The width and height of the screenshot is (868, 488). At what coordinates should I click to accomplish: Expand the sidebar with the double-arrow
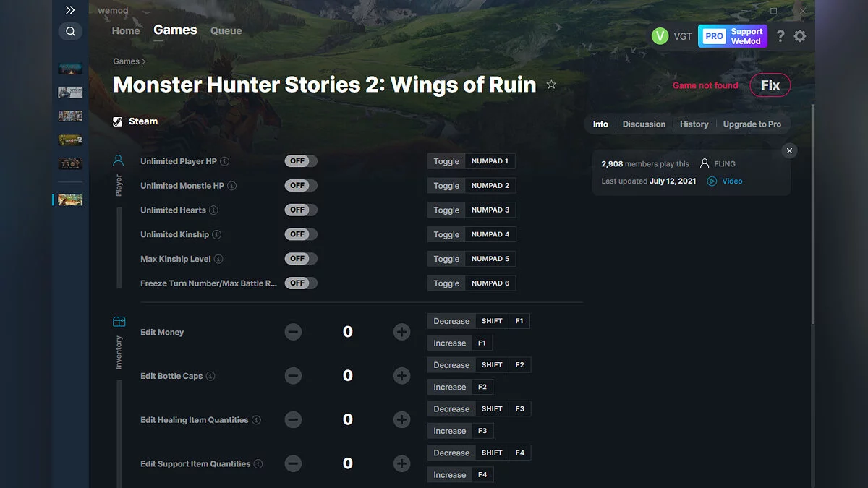(x=70, y=10)
